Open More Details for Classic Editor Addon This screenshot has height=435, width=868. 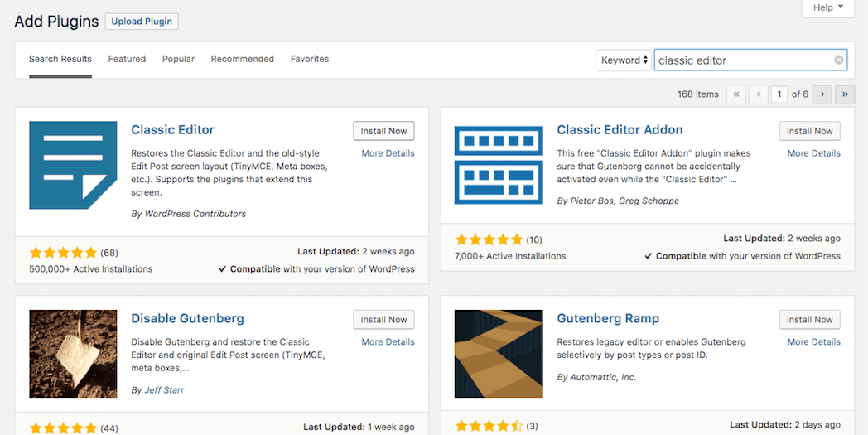[x=813, y=153]
